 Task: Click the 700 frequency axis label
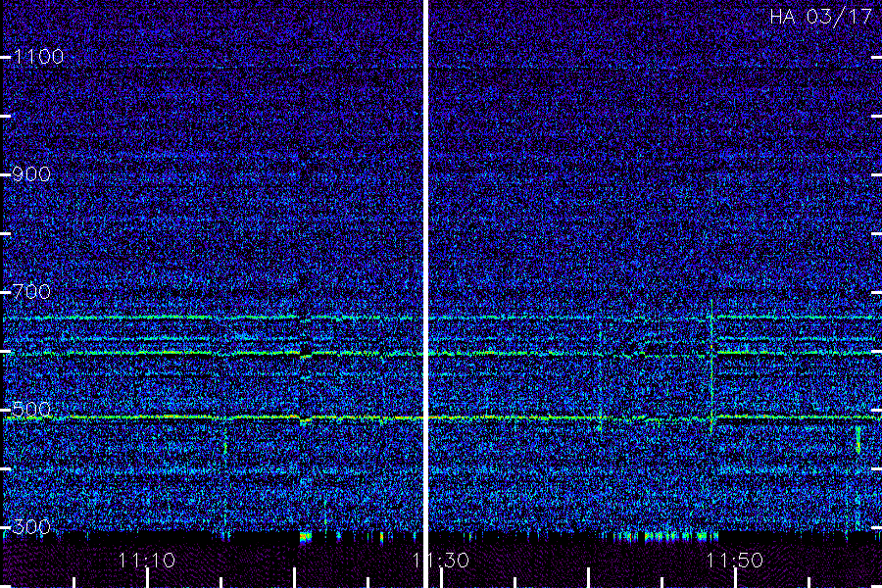(31, 292)
